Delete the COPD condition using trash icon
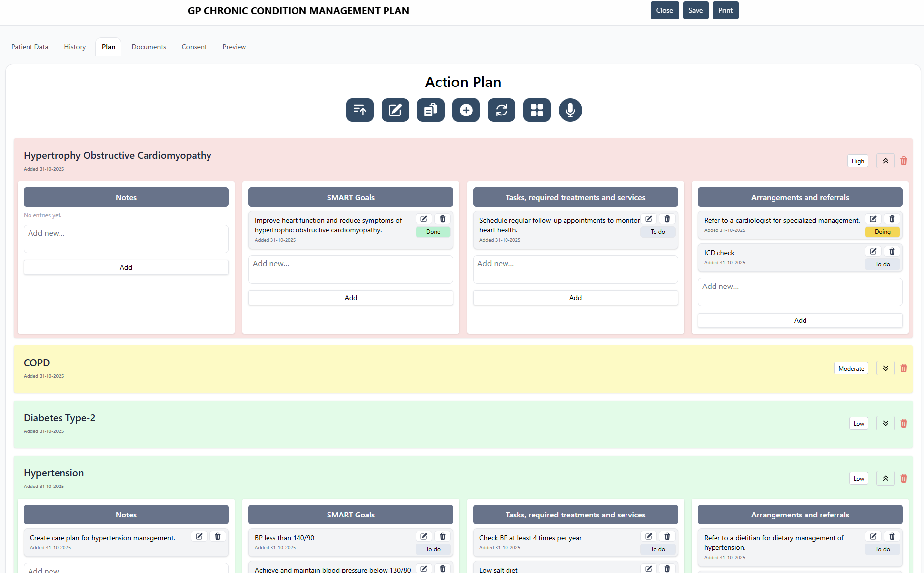This screenshot has width=924, height=573. pos(904,368)
